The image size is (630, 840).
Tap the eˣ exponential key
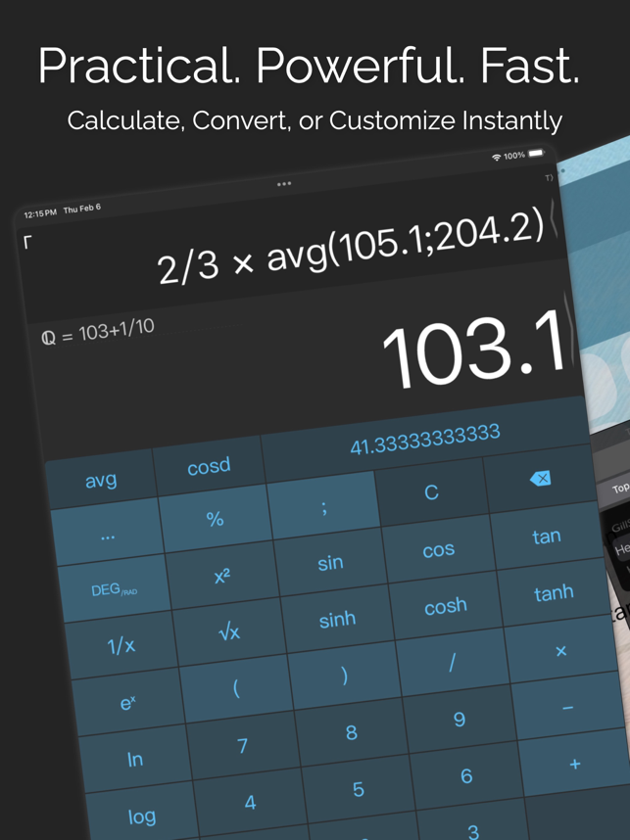(x=127, y=702)
